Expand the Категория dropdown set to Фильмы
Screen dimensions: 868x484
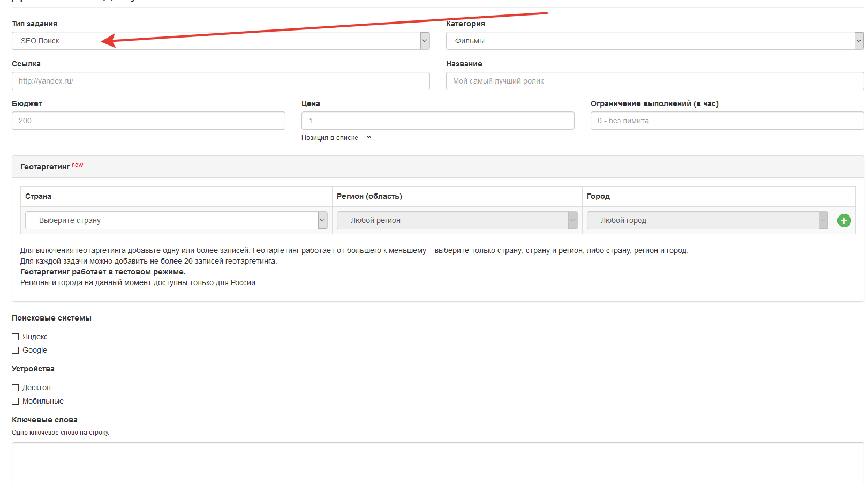coord(654,41)
